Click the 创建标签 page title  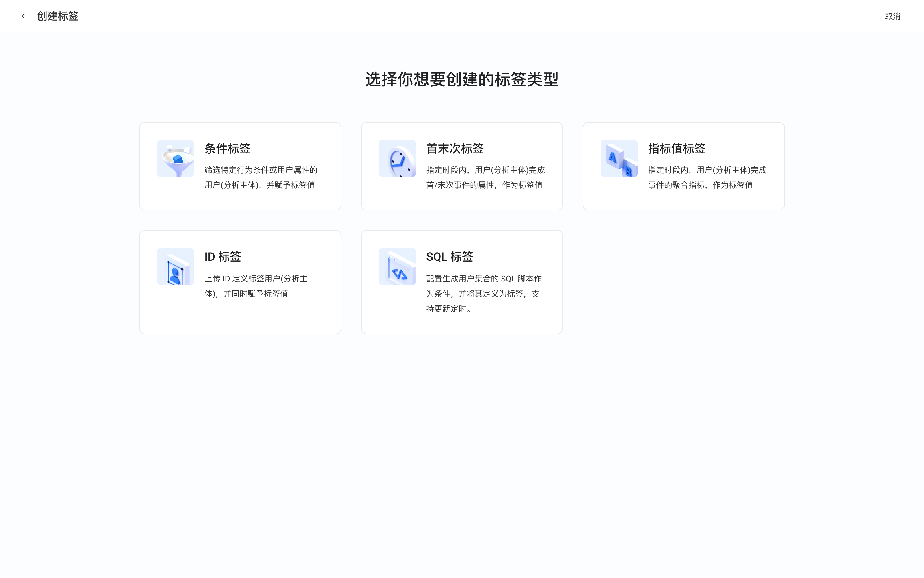click(58, 16)
